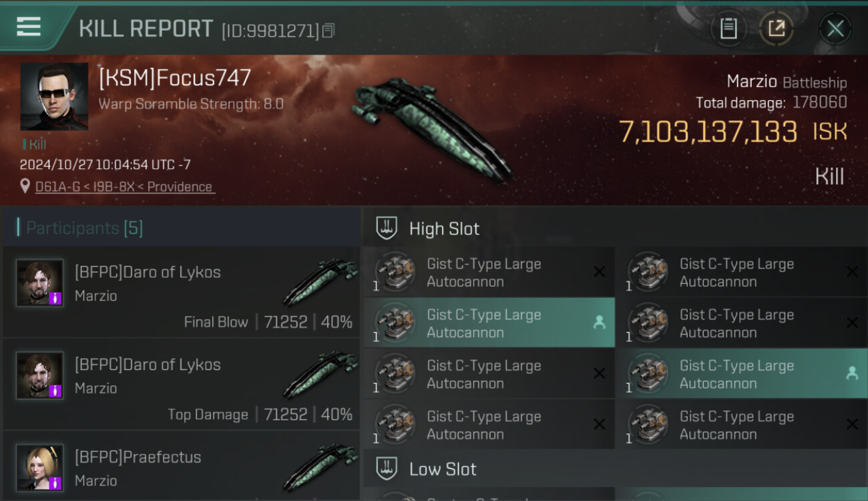Click the High Slot shield icon
This screenshot has width=868, height=501.
point(387,228)
